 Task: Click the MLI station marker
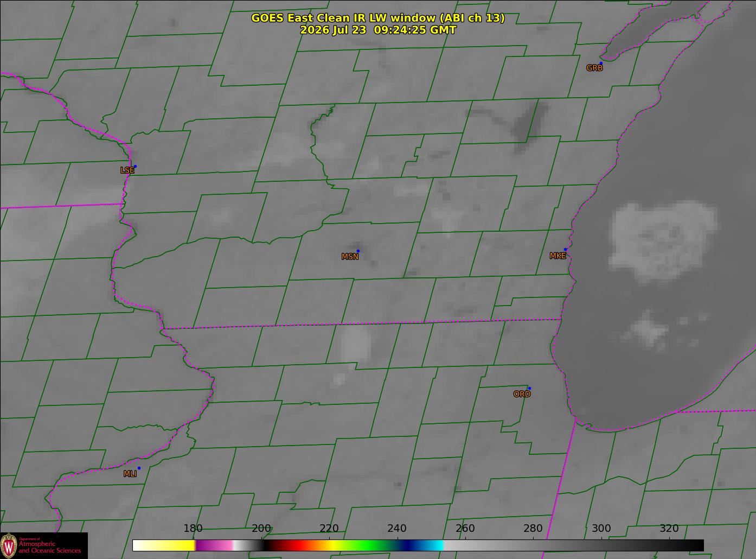[x=139, y=468]
